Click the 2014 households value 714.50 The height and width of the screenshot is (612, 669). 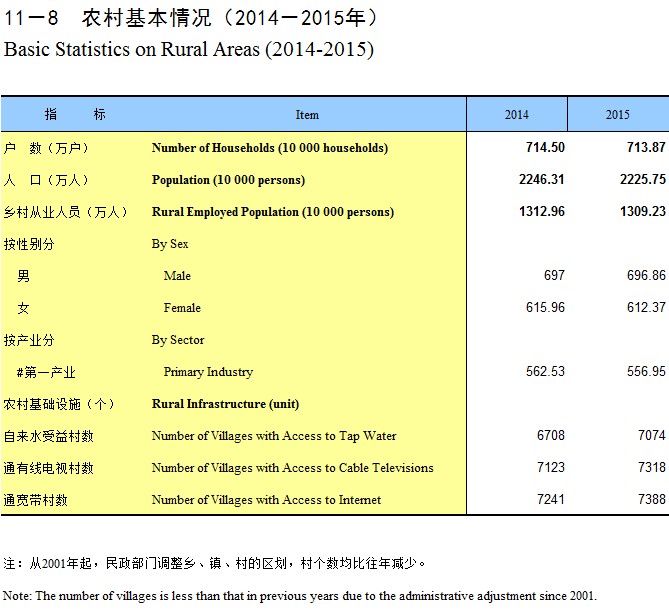pyautogui.click(x=545, y=148)
